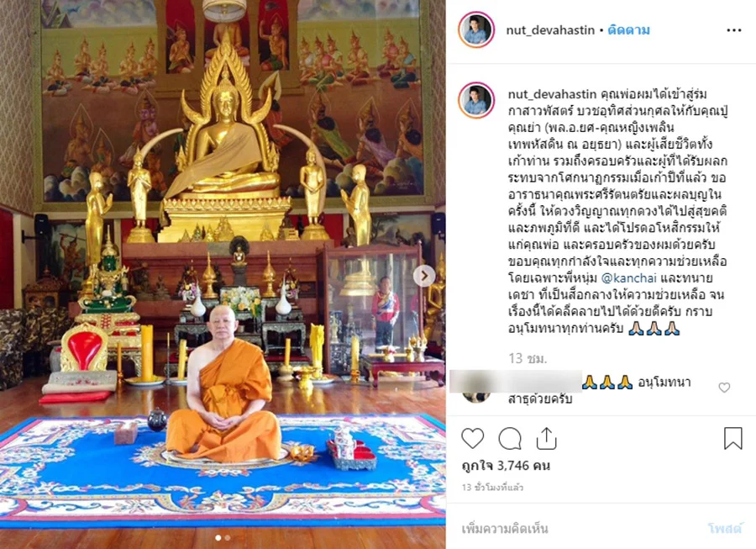
Task: Like the post with the heart icon
Action: point(472,438)
